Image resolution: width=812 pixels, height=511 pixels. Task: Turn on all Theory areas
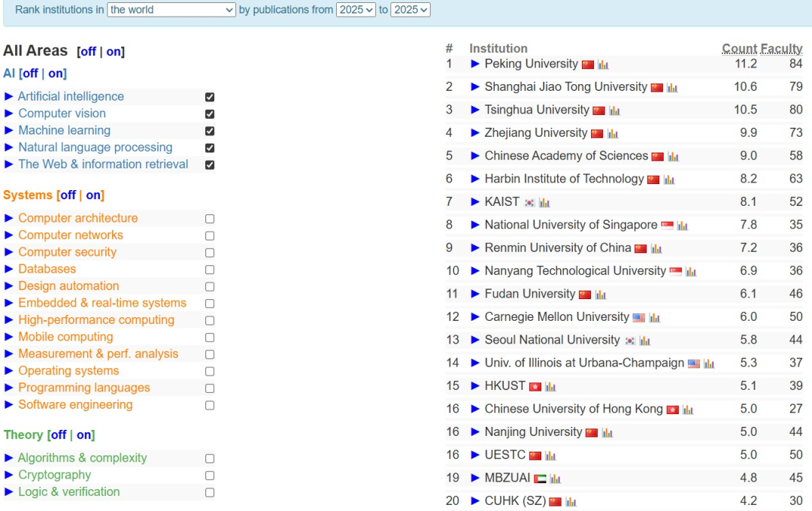(84, 435)
